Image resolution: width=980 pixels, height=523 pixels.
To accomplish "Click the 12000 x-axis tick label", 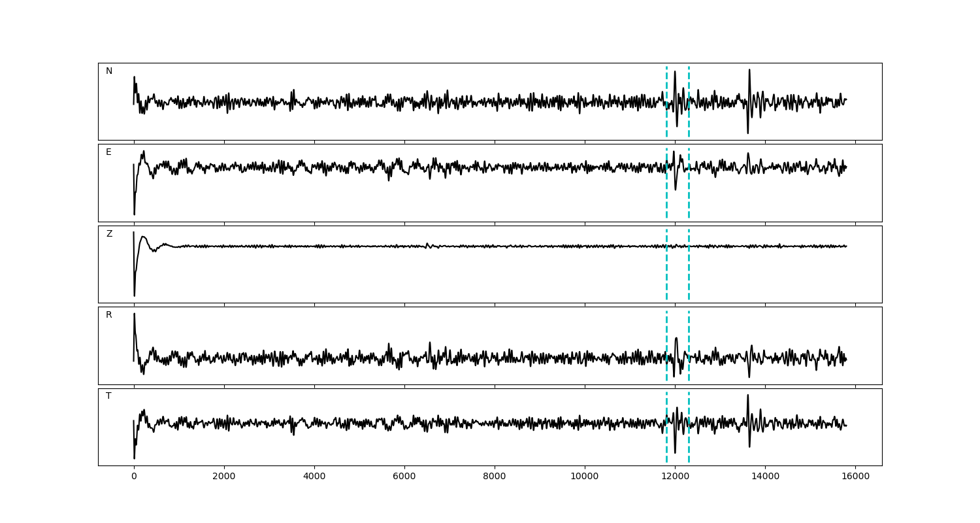I will (x=675, y=477).
